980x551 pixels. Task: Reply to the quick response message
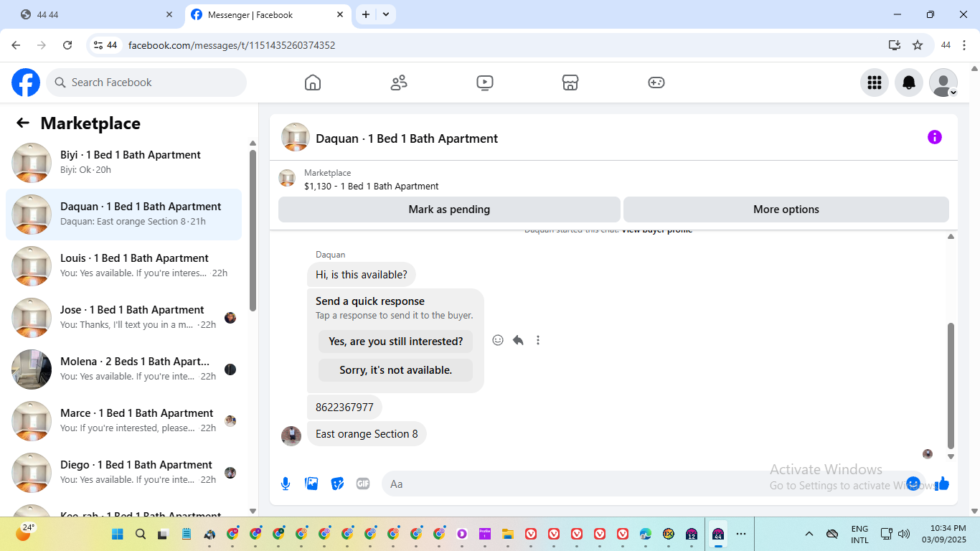518,340
